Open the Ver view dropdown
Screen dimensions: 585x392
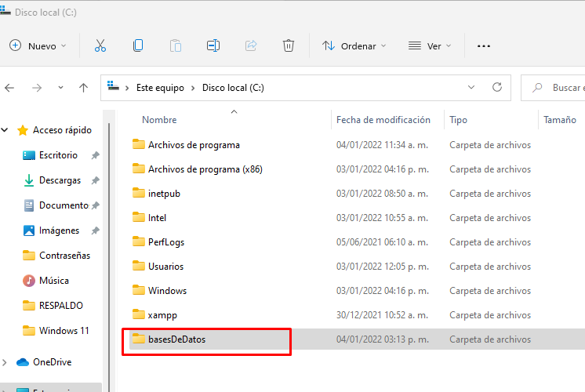[430, 45]
